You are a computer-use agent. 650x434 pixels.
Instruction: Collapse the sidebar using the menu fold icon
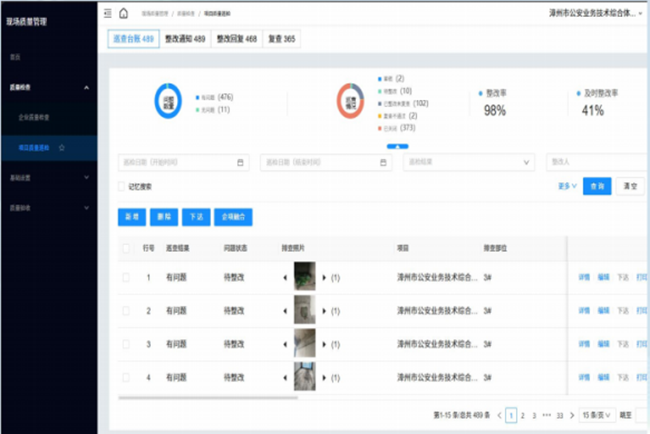pyautogui.click(x=108, y=14)
